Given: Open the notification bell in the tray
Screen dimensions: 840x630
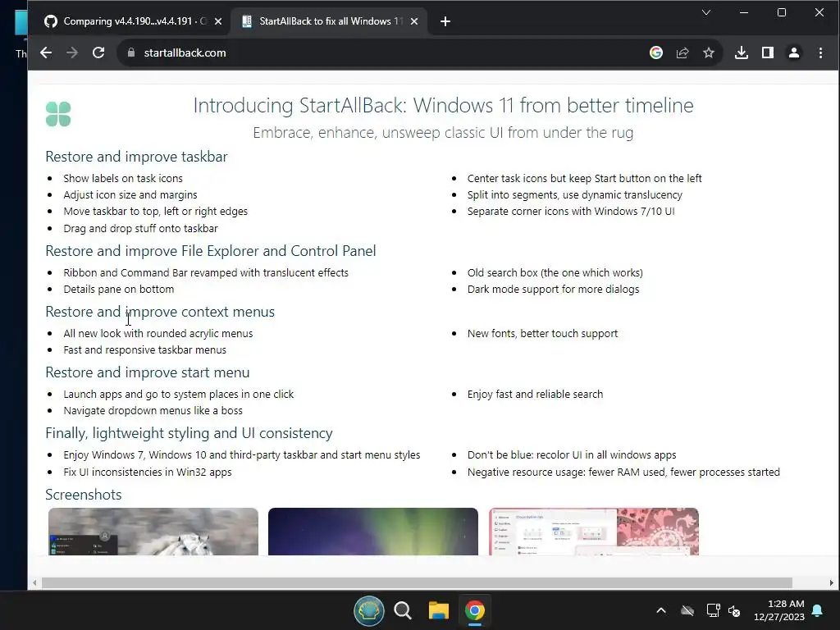Looking at the screenshot, I should pyautogui.click(x=818, y=610).
